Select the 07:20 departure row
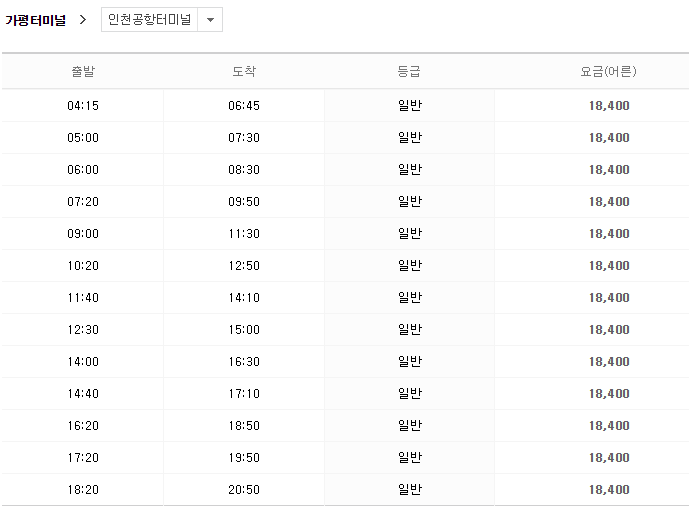The width and height of the screenshot is (689, 507). click(x=83, y=202)
